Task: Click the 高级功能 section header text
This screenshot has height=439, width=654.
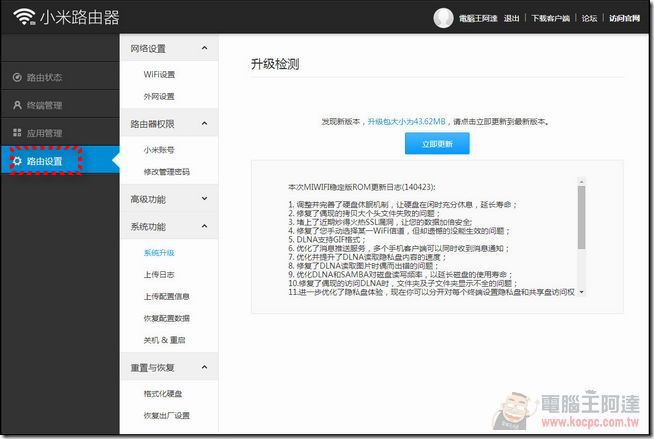Action: point(148,199)
